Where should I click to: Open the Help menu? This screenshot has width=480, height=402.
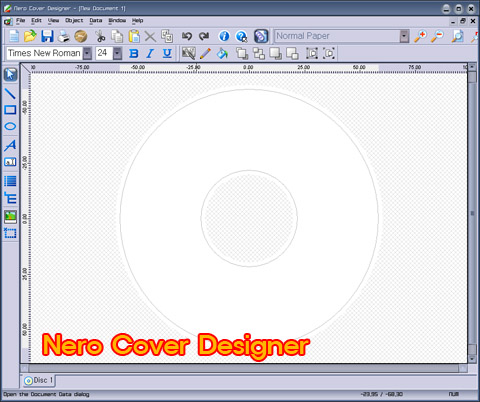(x=137, y=21)
